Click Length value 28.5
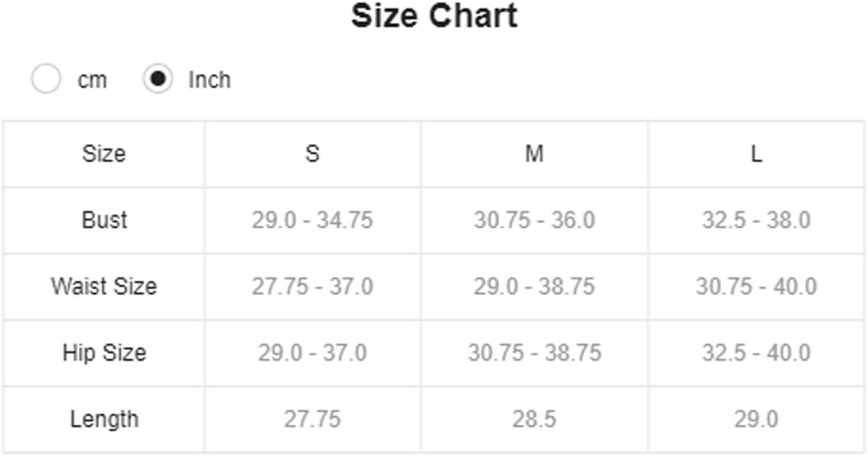This screenshot has width=868, height=456. pyautogui.click(x=534, y=419)
